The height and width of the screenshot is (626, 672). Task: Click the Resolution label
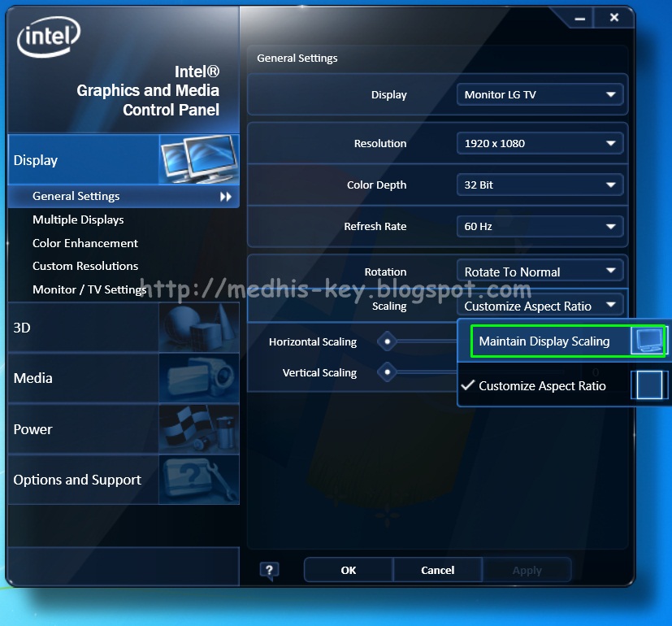click(380, 143)
